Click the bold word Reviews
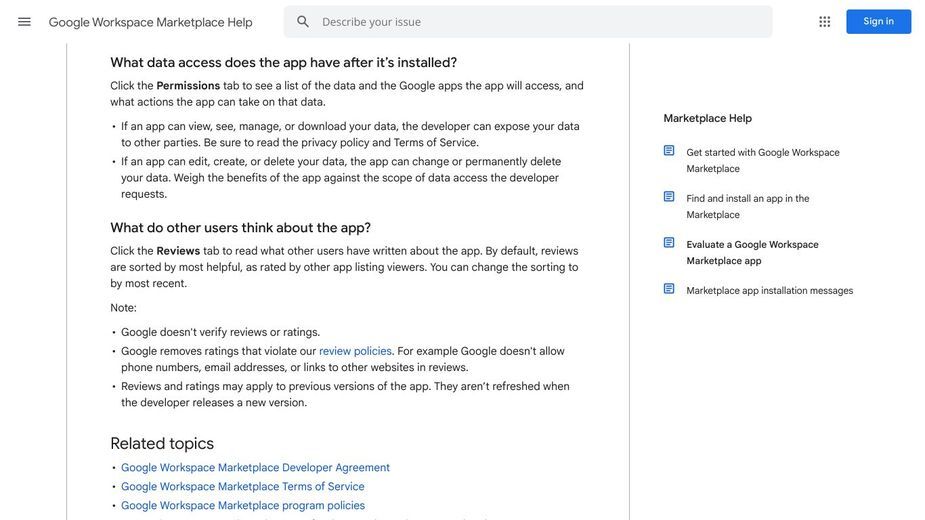925x520 pixels. point(178,251)
